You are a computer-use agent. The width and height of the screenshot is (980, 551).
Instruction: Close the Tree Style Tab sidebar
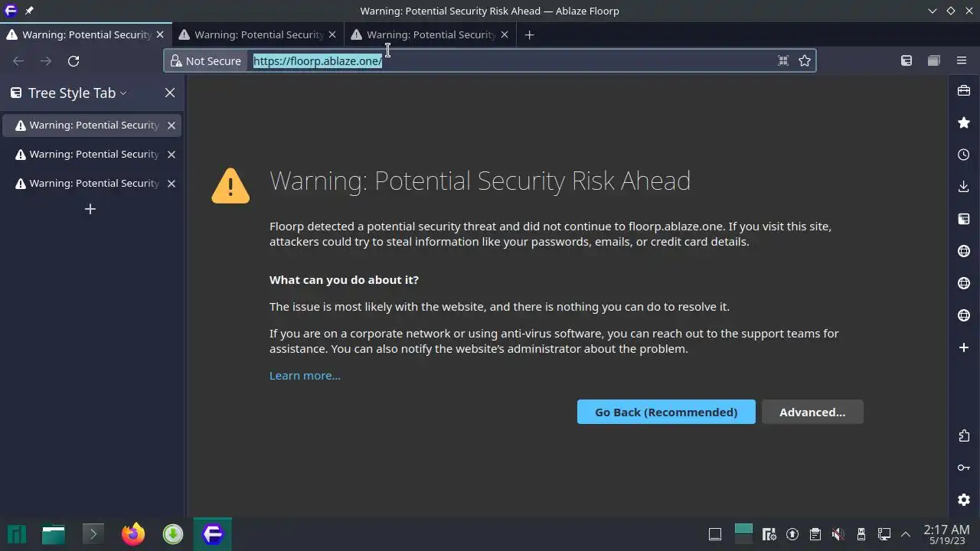click(170, 93)
